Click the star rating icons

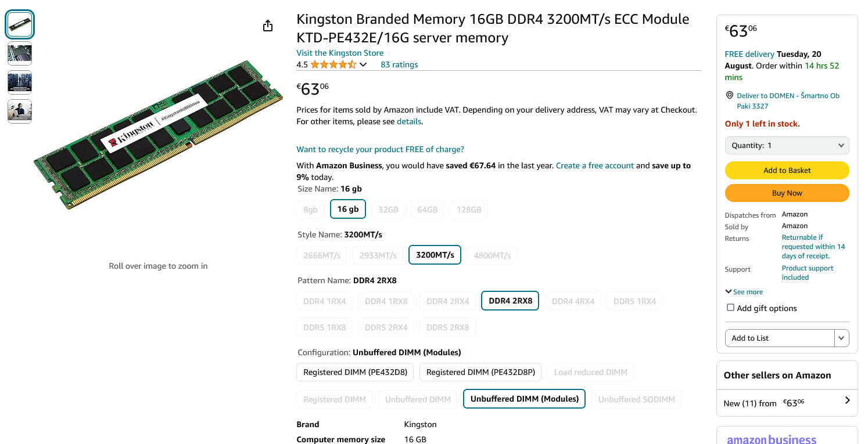tap(333, 64)
